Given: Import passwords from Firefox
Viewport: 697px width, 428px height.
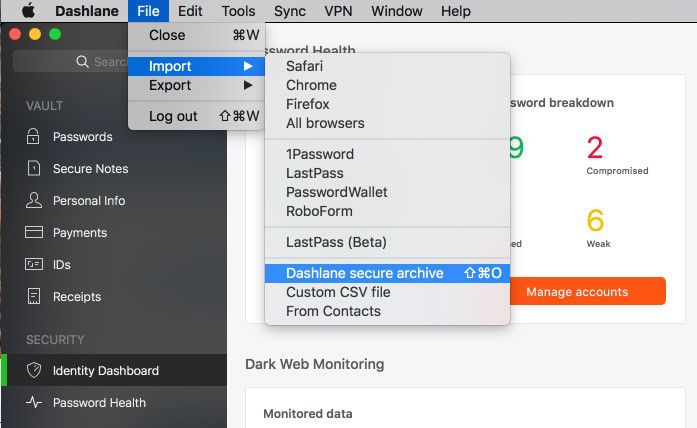Looking at the screenshot, I should coord(387,104).
